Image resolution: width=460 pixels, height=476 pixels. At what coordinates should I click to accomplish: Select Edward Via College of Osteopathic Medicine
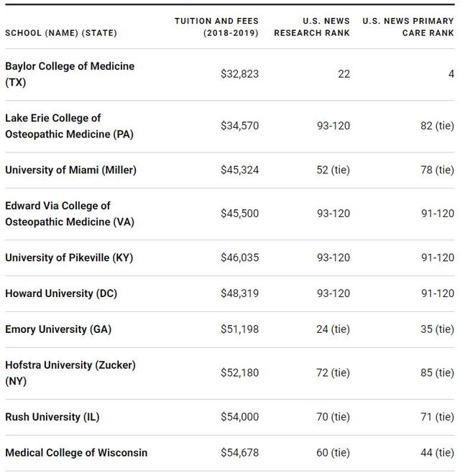tap(69, 214)
